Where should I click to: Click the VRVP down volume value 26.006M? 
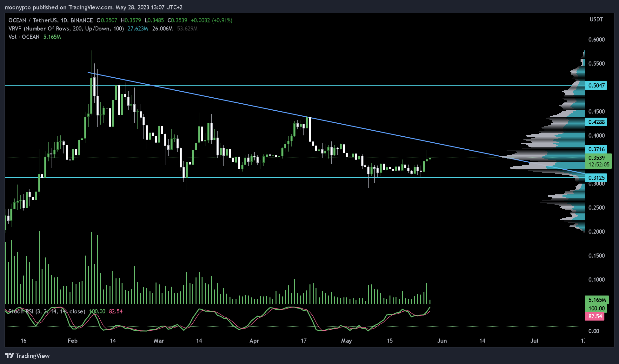(x=163, y=29)
